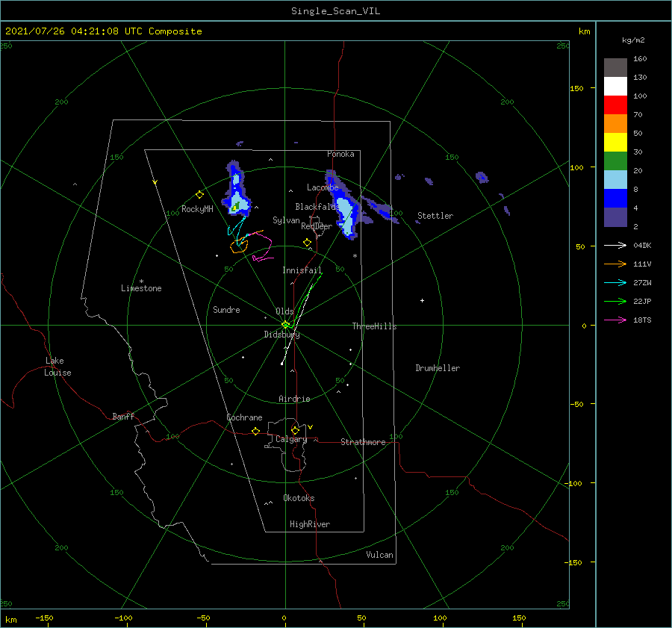Image resolution: width=672 pixels, height=628 pixels.
Task: Click the 2021/07/26 04:21:08 UTC Composite timestamp
Action: (103, 31)
